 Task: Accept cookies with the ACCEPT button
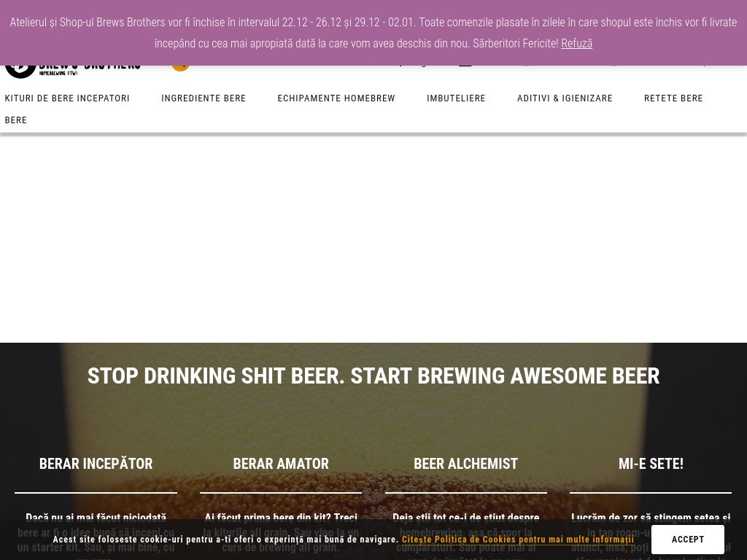point(687,540)
